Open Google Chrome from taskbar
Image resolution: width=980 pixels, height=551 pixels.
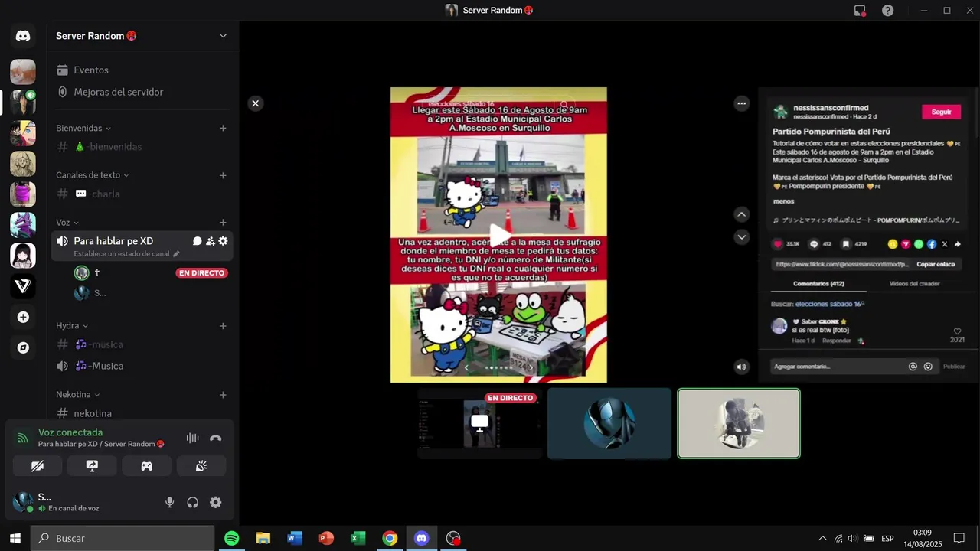(390, 538)
